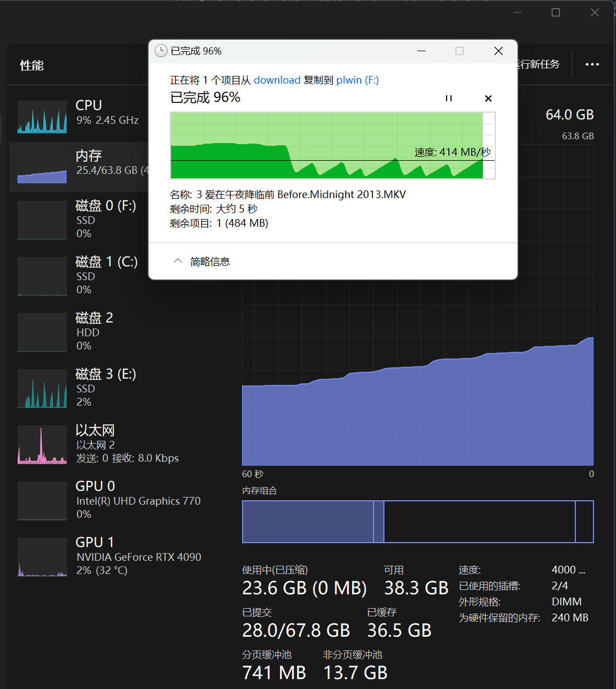
Task: Select the CPU performance graph thumbnail
Action: coord(42,117)
